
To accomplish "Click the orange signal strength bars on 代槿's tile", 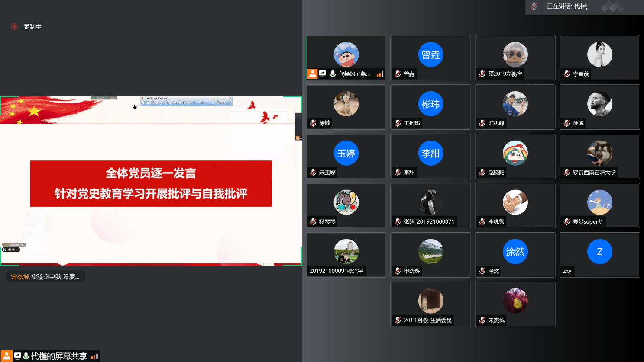I will pos(380,74).
